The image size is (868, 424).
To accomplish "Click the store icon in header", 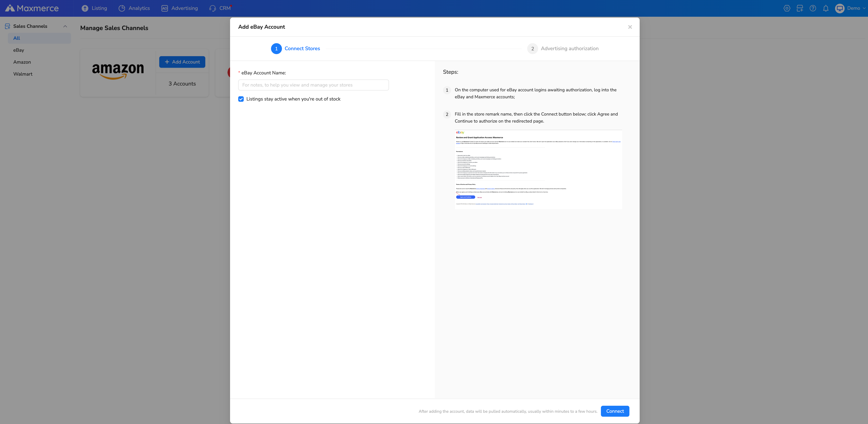I will 800,8.
